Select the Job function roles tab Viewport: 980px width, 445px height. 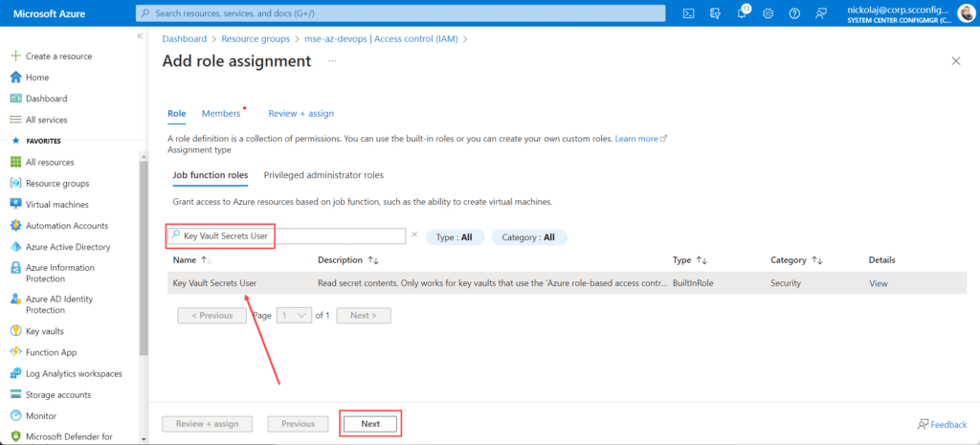210,175
